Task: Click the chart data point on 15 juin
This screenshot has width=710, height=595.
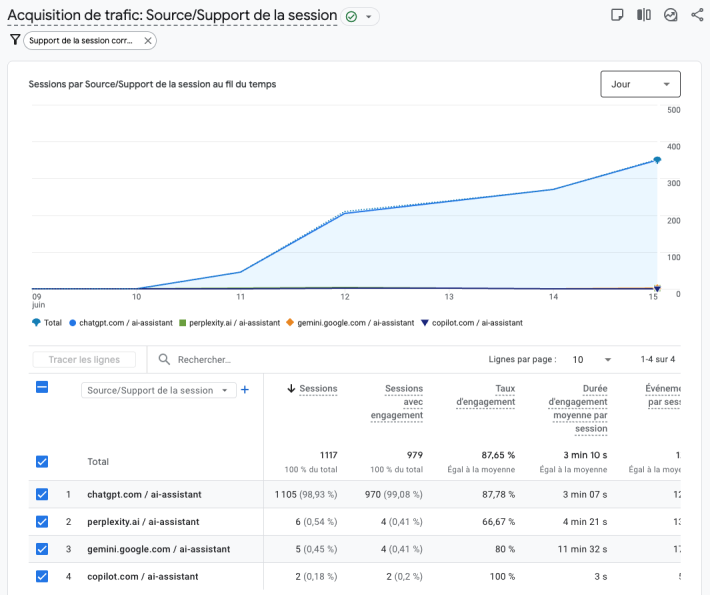Action: click(x=657, y=160)
